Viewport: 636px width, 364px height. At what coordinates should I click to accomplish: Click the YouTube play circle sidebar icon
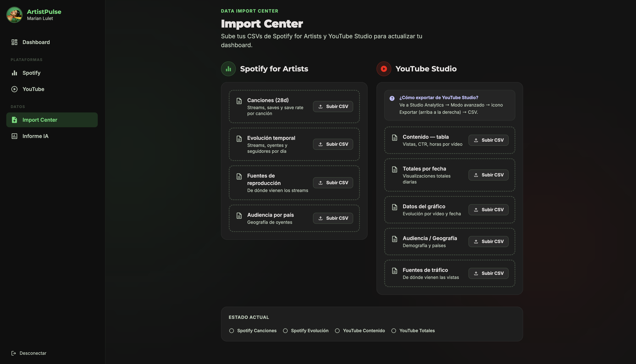coord(14,89)
